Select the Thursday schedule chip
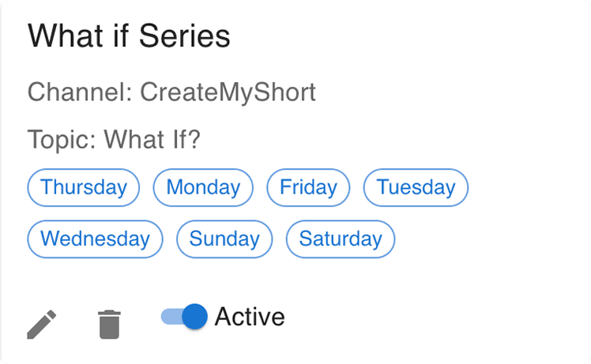Screen dimensions: 591x364 click(x=83, y=188)
